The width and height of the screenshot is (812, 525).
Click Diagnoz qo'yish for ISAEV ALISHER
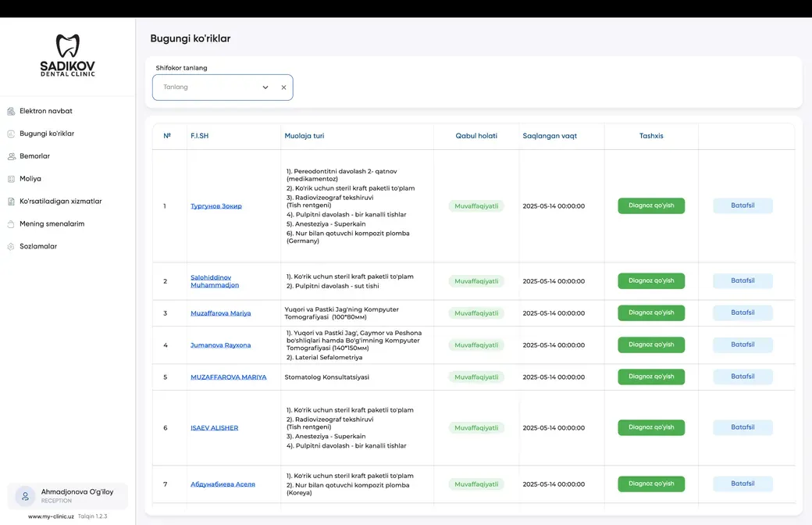(x=651, y=427)
